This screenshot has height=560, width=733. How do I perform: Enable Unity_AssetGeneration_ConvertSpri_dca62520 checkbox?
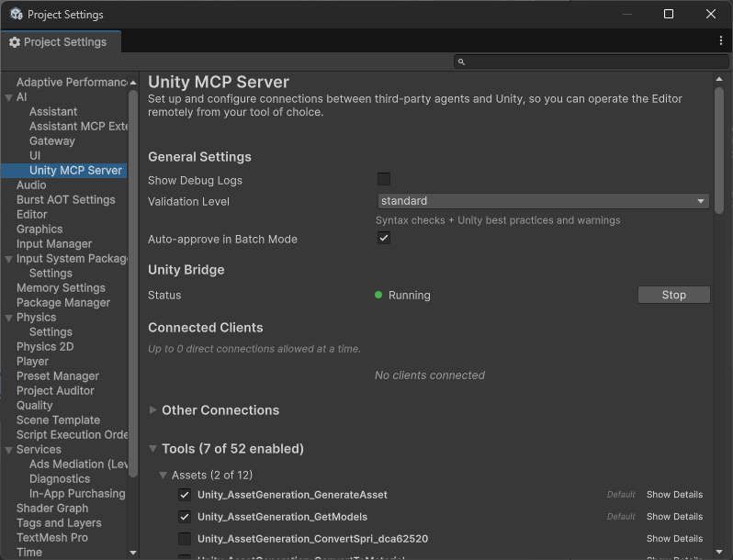pos(185,539)
